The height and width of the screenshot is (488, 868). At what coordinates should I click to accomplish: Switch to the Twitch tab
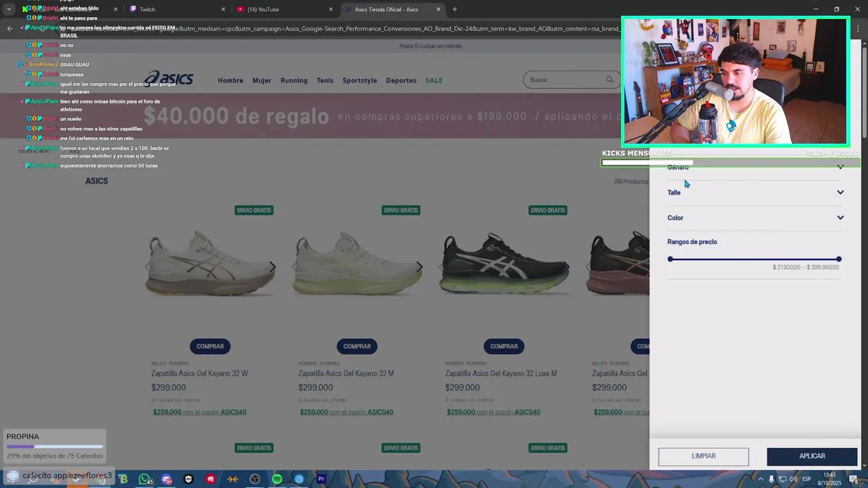176,9
